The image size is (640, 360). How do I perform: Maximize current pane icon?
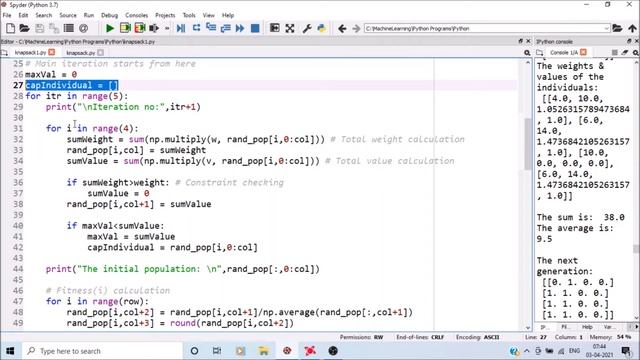[275, 28]
